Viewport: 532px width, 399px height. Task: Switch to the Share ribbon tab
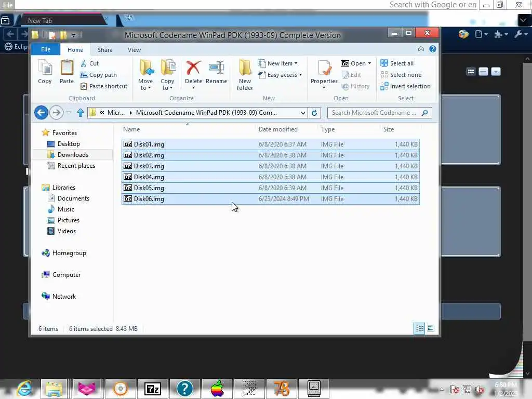coord(105,50)
